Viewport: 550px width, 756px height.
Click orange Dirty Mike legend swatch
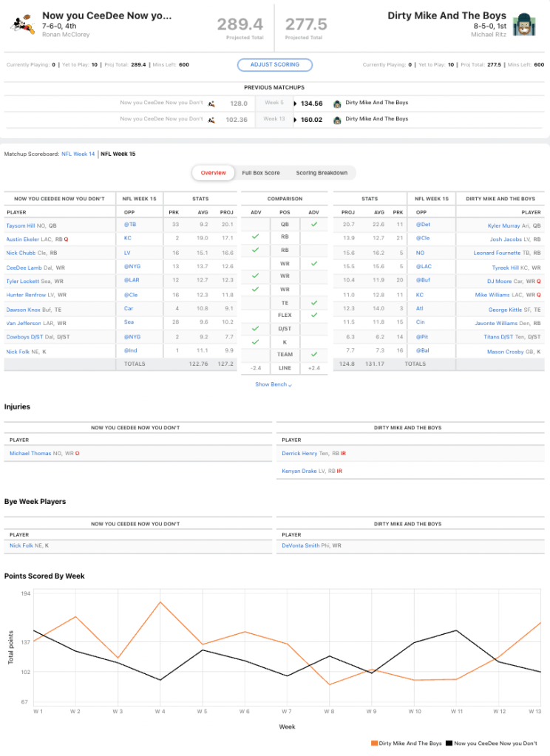pyautogui.click(x=374, y=743)
